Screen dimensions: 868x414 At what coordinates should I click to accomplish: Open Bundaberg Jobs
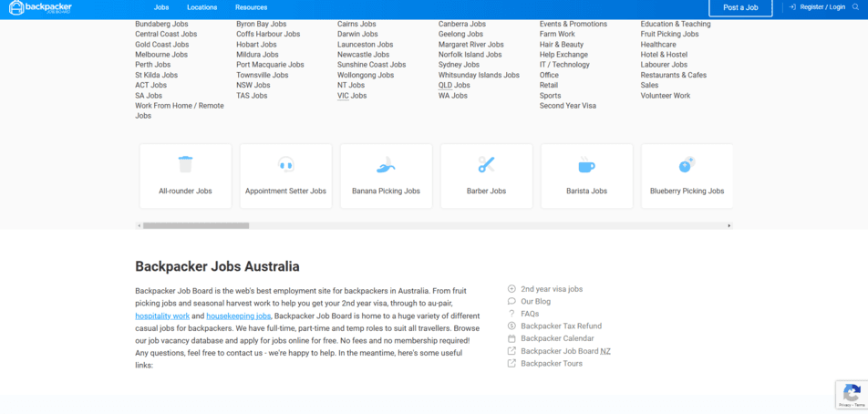161,25
